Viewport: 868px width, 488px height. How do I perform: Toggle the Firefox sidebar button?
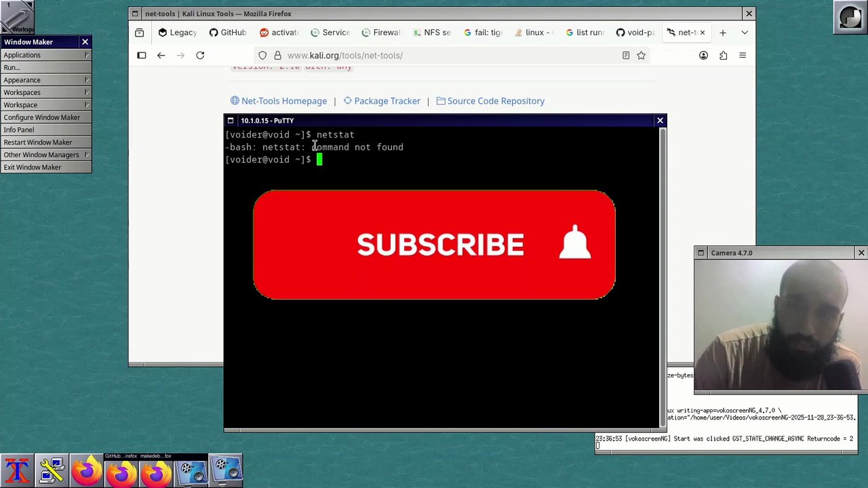(x=142, y=55)
